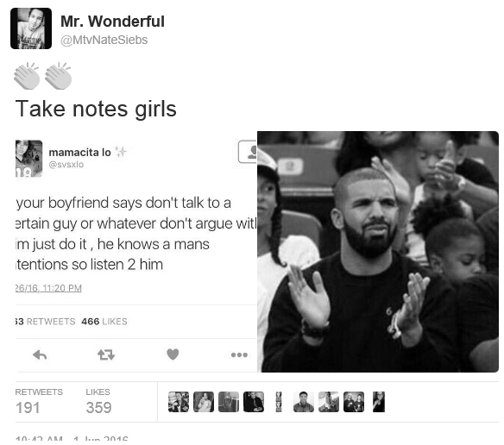Click the second clapping hands emoji
The image size is (504, 445).
pyautogui.click(x=58, y=76)
